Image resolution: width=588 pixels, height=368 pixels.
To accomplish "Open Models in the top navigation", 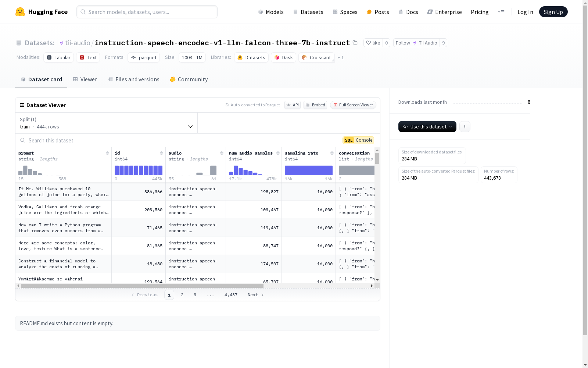I will pyautogui.click(x=271, y=12).
